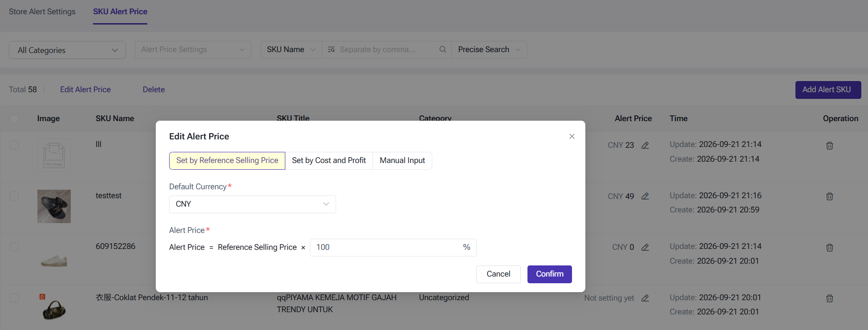Click the Total 58 count text
The image size is (868, 330).
(x=23, y=90)
